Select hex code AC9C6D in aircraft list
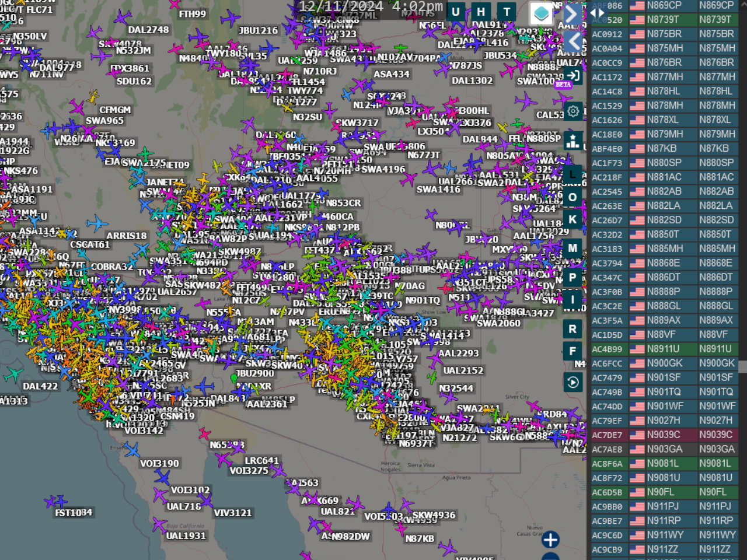This screenshot has width=747, height=560. (607, 535)
